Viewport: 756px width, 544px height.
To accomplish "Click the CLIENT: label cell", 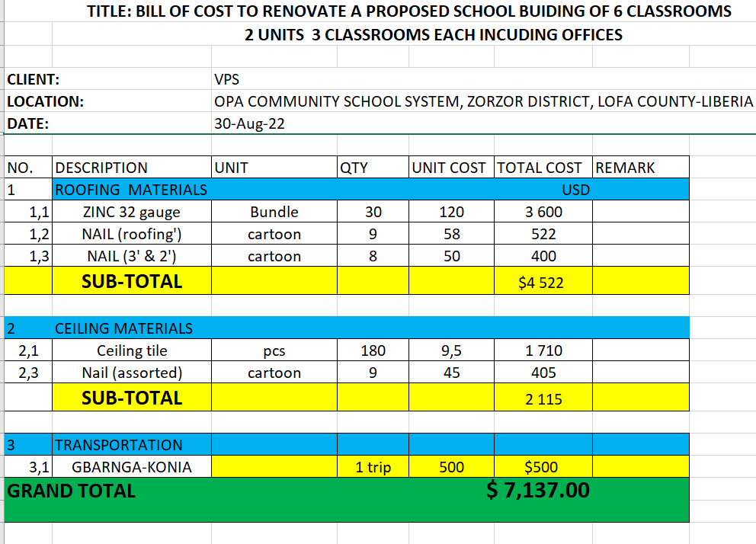I will coord(34,79).
